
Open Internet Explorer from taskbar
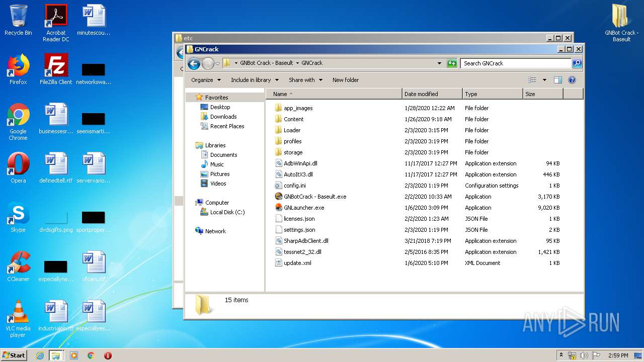click(x=40, y=355)
